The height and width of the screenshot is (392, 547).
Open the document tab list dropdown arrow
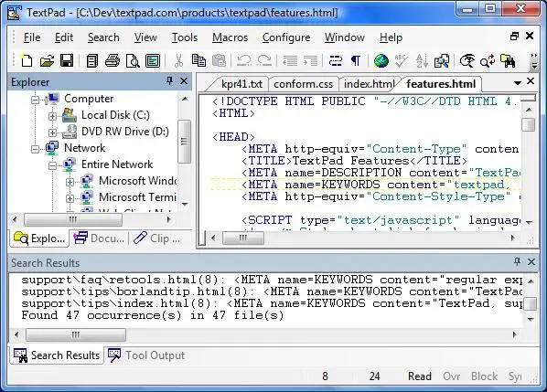(x=518, y=82)
